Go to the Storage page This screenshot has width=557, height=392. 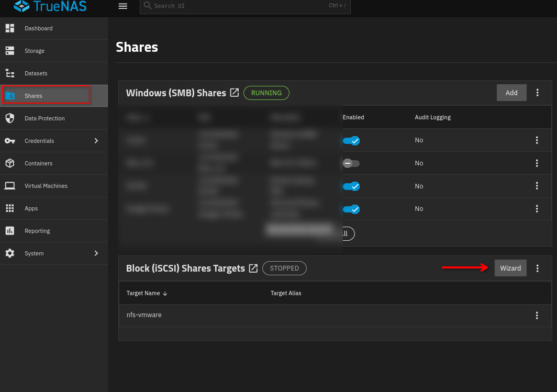coord(54,51)
